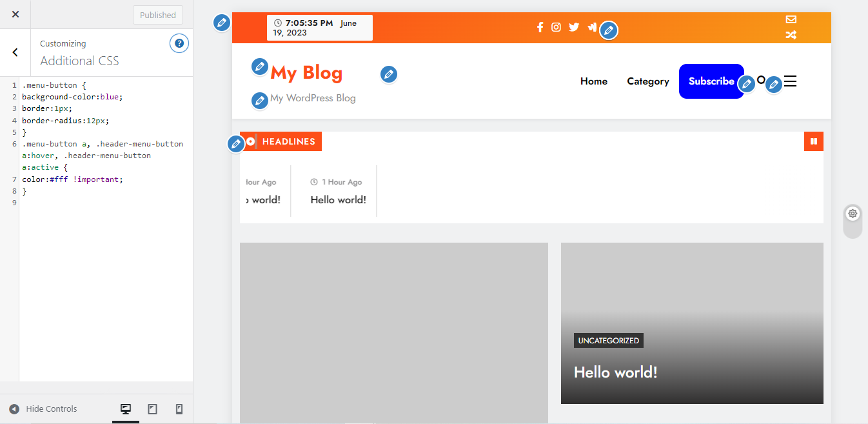
Task: Open the Instagram social icon
Action: pyautogui.click(x=556, y=27)
